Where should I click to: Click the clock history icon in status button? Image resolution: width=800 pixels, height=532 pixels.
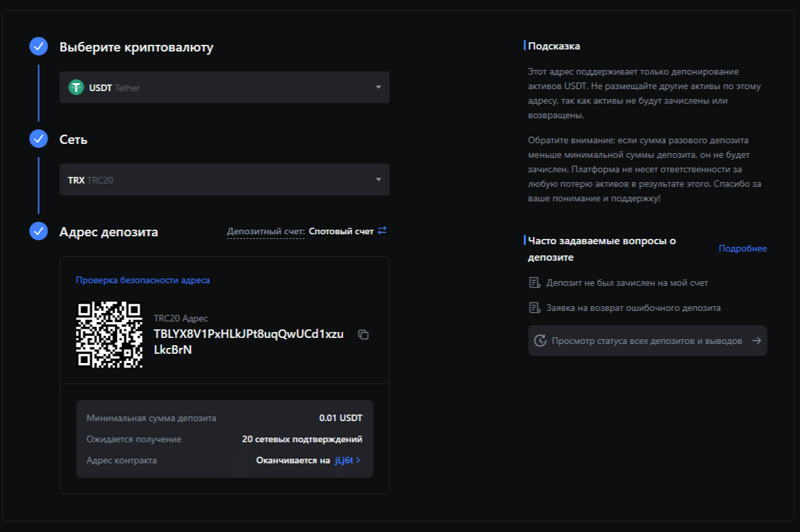pos(540,341)
